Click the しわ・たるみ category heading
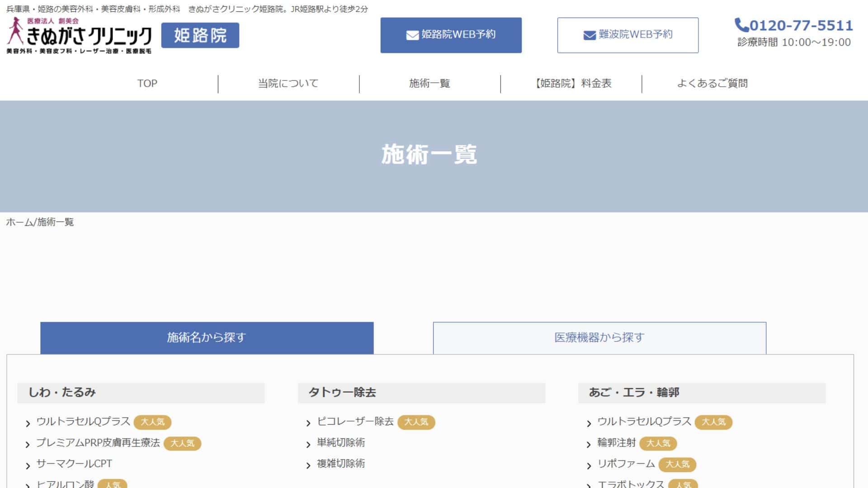The image size is (868, 488). 141,393
